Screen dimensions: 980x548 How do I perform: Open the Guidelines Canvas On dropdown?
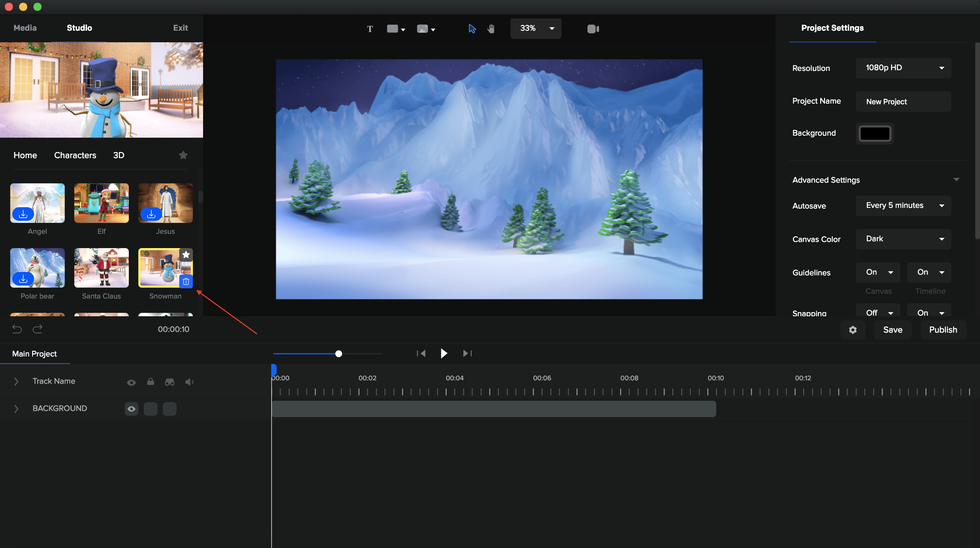coord(878,273)
